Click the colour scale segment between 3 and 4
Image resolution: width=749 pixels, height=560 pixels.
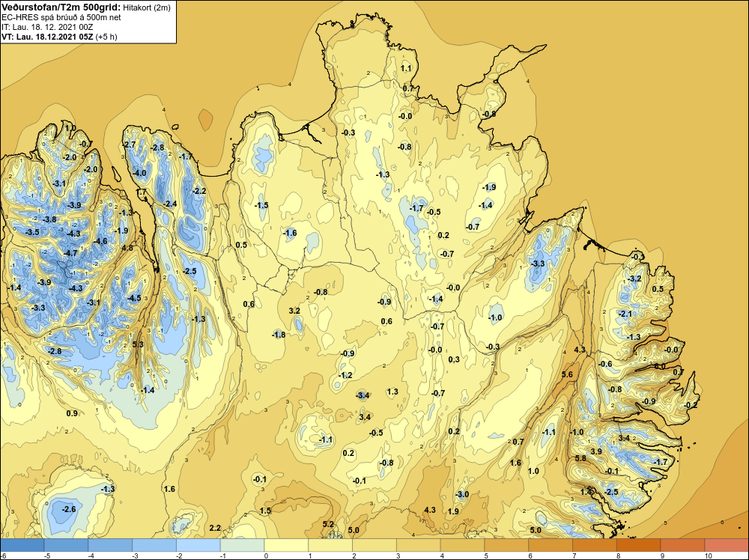pos(419,545)
